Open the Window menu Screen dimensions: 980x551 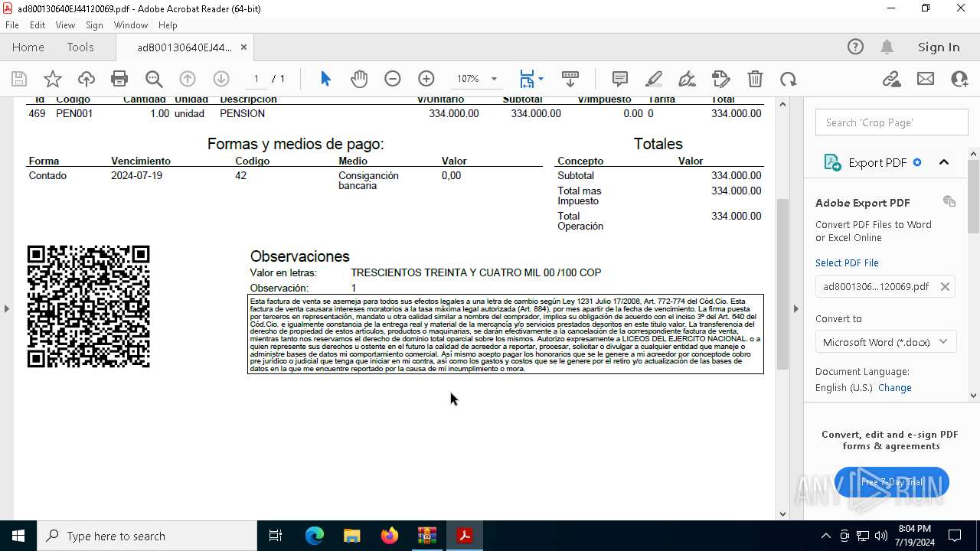point(131,25)
